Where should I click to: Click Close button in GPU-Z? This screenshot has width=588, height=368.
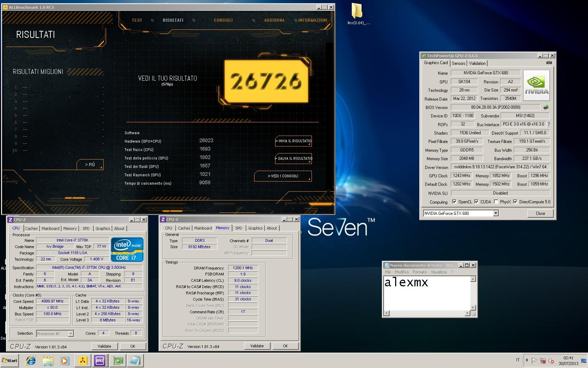coord(540,213)
